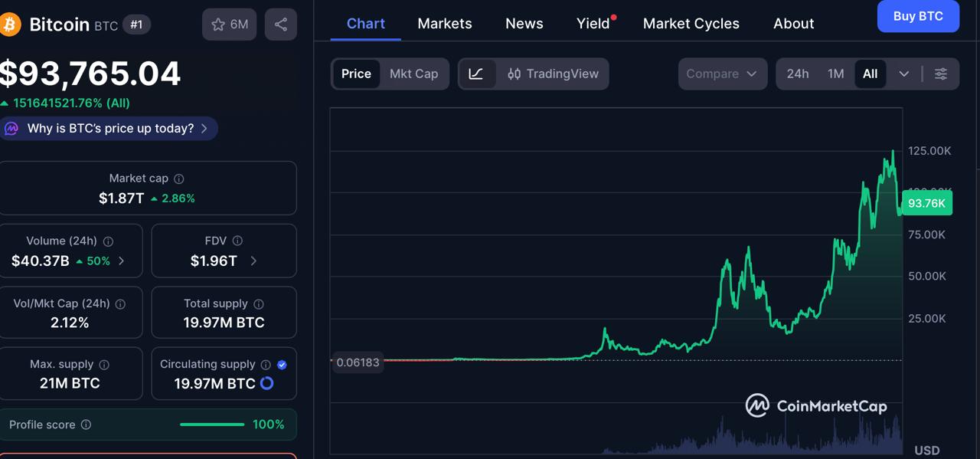
Task: Click the Market cap info icon
Action: (x=178, y=178)
